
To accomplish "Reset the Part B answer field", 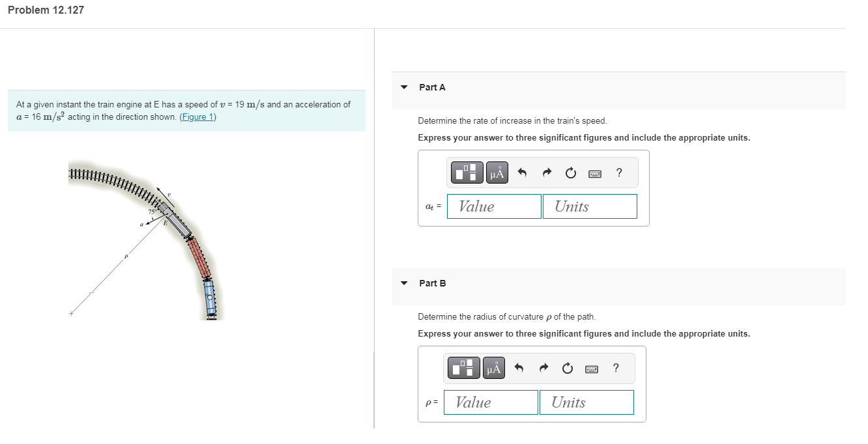I will click(567, 368).
